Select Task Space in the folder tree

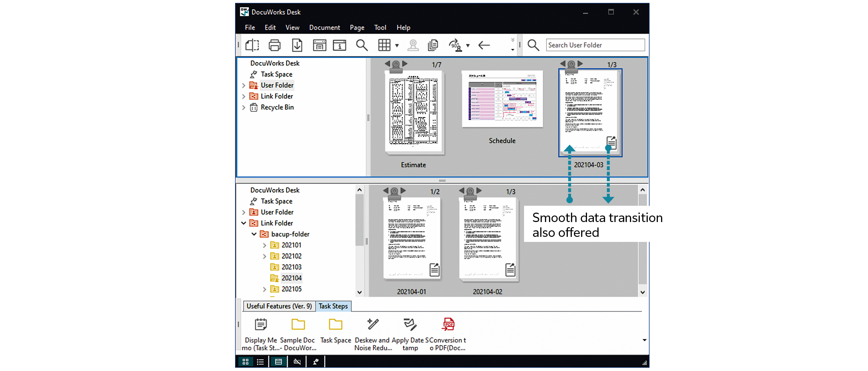(276, 74)
